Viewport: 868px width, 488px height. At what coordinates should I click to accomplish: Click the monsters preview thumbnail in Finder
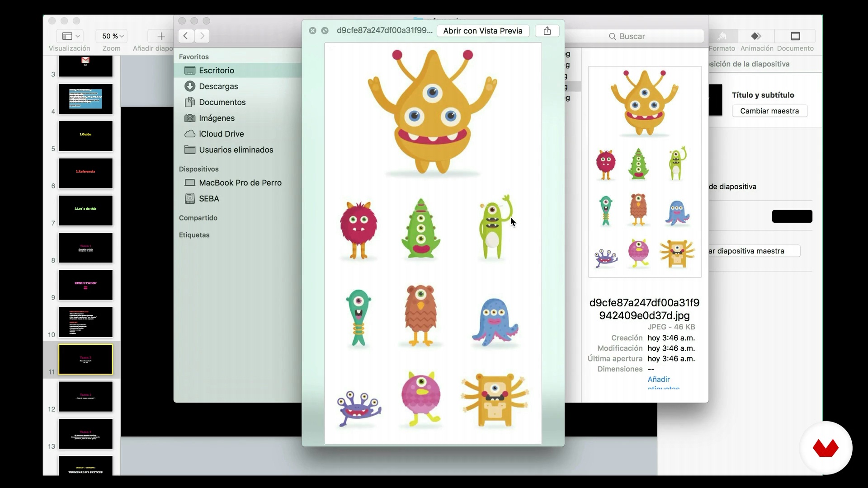(x=645, y=172)
